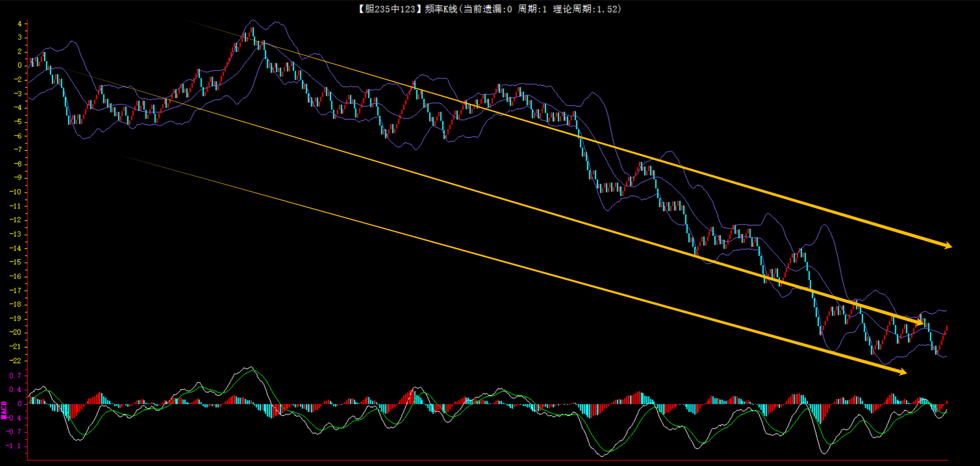Click the -0.4 MACD axis label
Image resolution: width=980 pixels, height=466 pixels.
pos(15,418)
